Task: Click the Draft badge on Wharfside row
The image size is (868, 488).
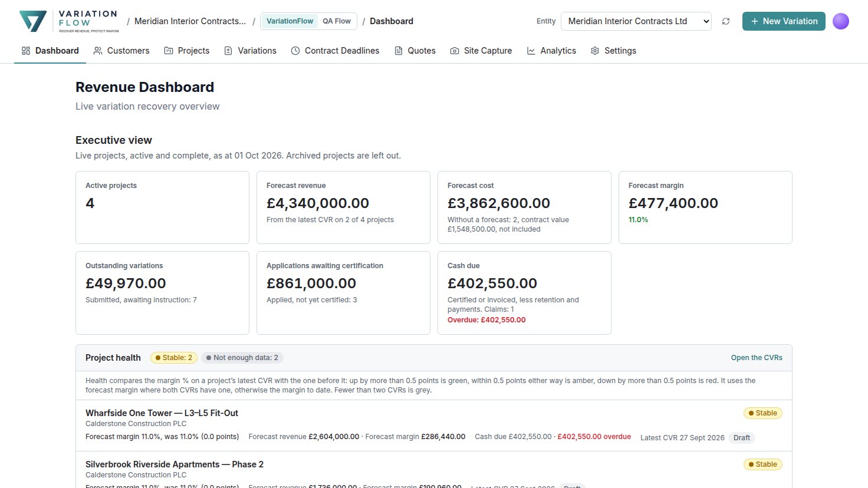Action: pos(742,438)
